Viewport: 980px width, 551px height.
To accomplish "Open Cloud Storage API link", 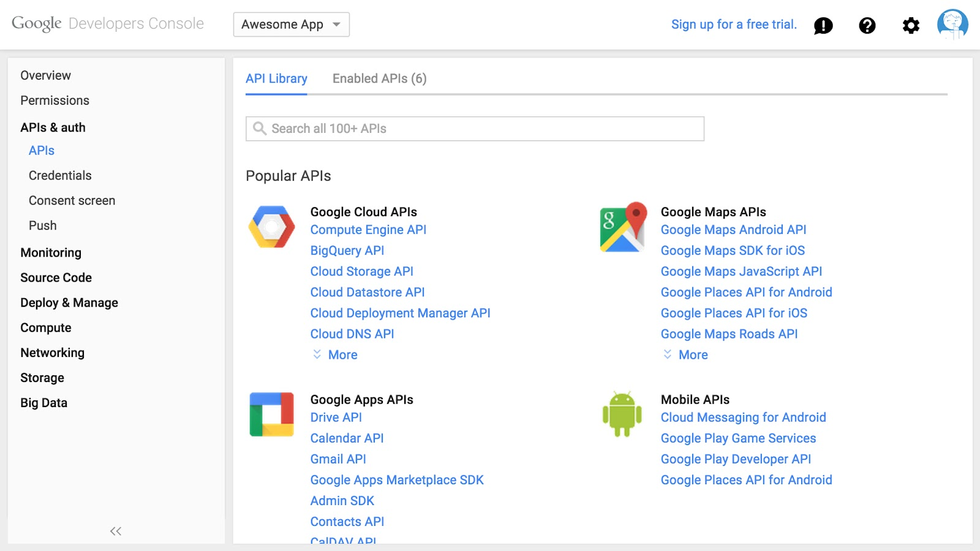I will tap(362, 271).
